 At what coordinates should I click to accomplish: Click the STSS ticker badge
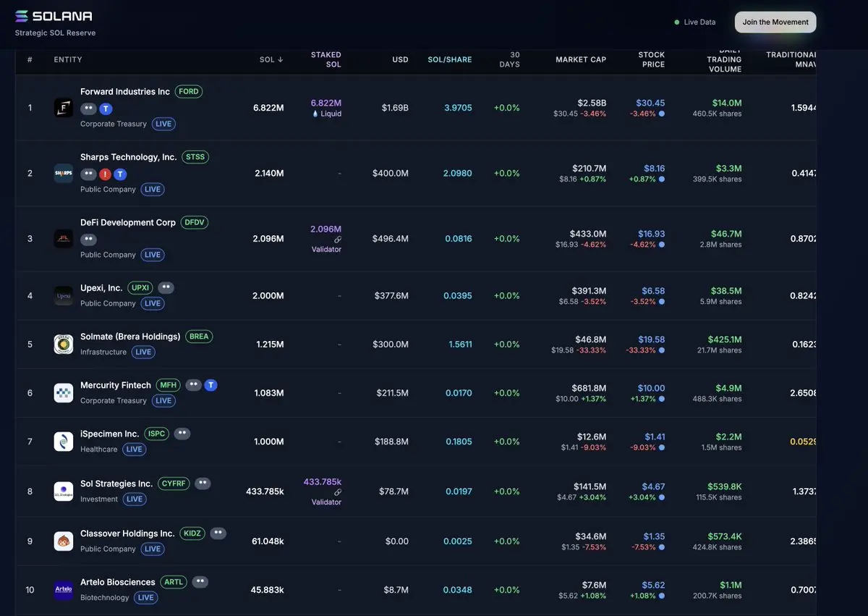(195, 157)
